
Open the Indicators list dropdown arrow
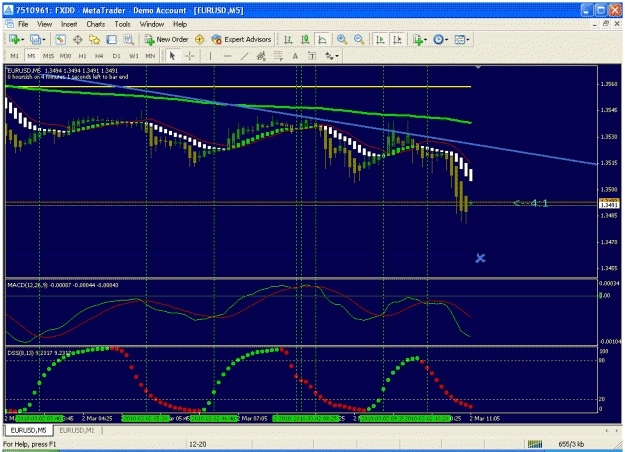pos(425,40)
